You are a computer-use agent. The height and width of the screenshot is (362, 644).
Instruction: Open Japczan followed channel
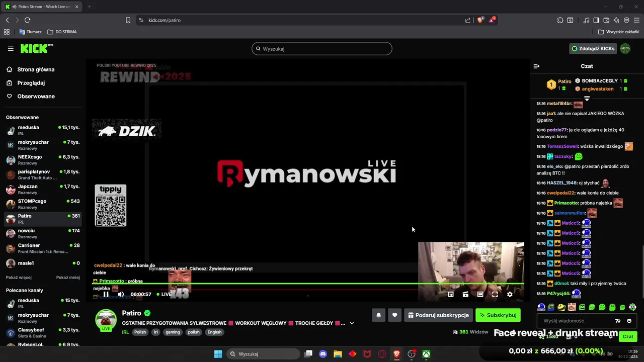(43, 190)
